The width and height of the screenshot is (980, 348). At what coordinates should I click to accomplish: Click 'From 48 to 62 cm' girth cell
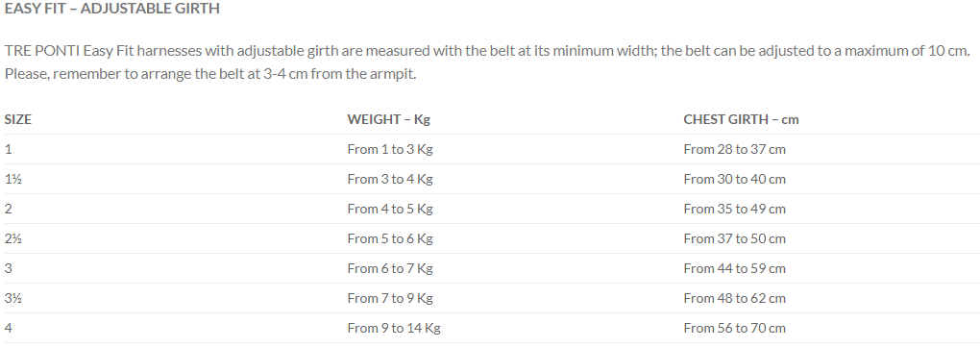pos(734,298)
